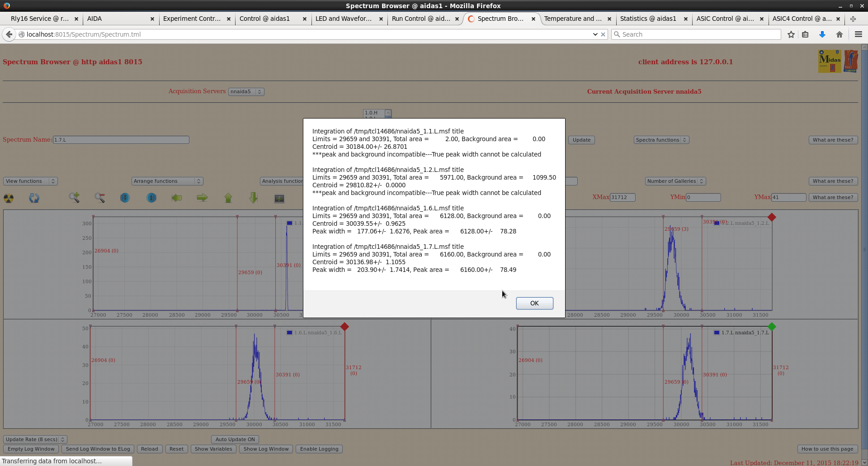This screenshot has height=466, width=868.
Task: Open the View functions dropdown
Action: pos(30,181)
